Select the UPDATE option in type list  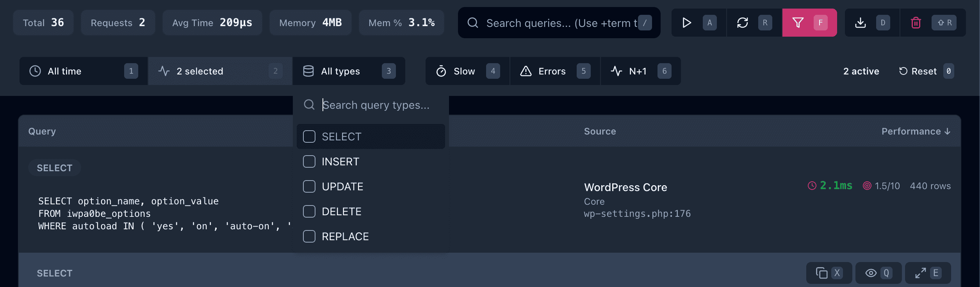click(x=342, y=186)
